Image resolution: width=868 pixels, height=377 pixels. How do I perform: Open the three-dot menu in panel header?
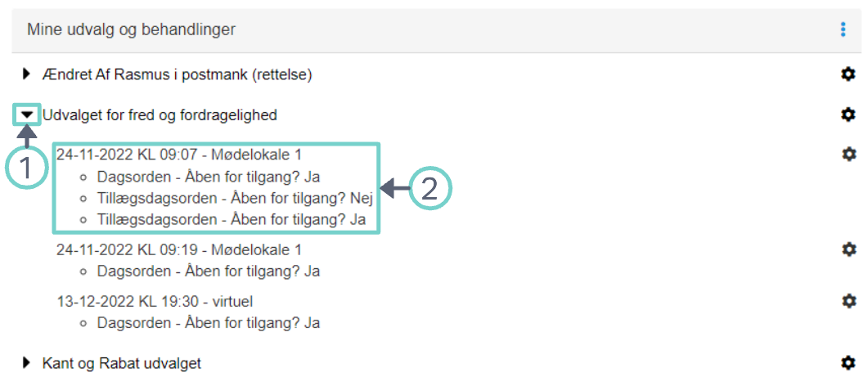(843, 30)
